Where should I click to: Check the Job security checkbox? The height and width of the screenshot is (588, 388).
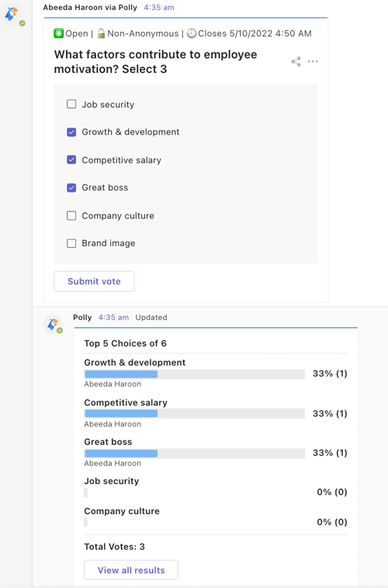tap(71, 104)
